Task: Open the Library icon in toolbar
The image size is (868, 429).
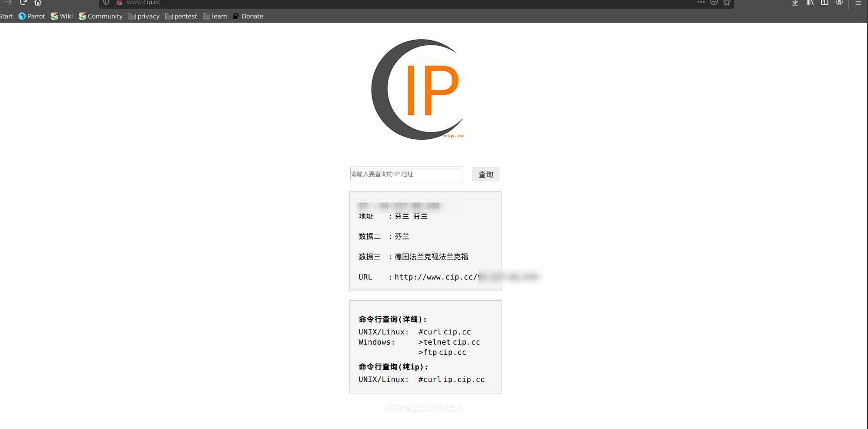Action: pyautogui.click(x=810, y=2)
